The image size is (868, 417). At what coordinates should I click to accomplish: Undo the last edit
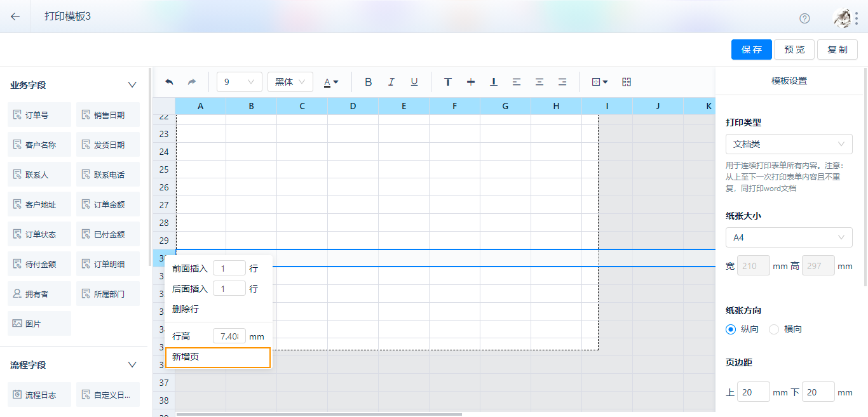click(169, 82)
